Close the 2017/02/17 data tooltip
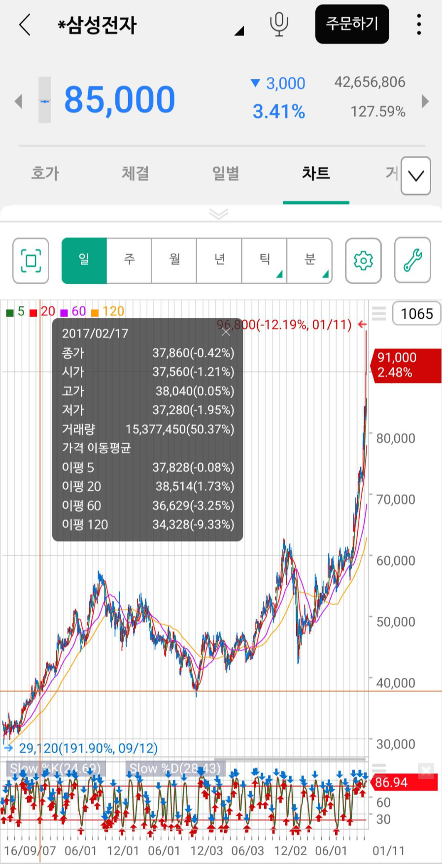 (226, 332)
